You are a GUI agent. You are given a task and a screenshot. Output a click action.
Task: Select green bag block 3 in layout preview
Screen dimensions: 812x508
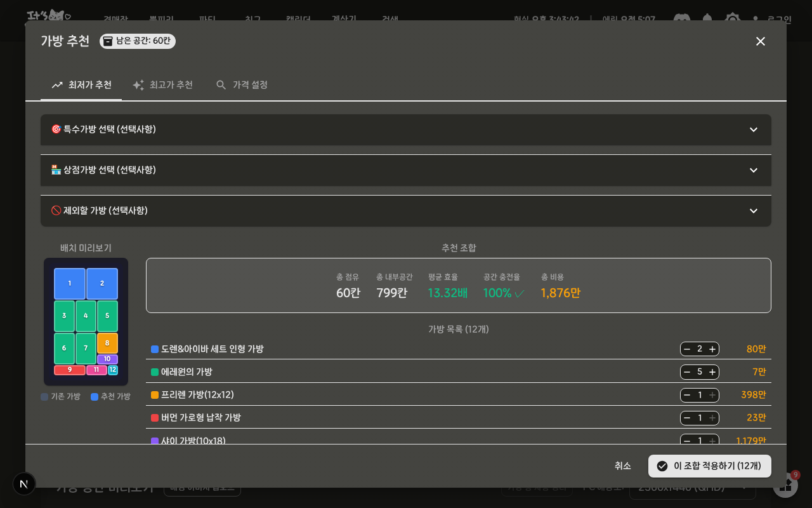pos(64,316)
